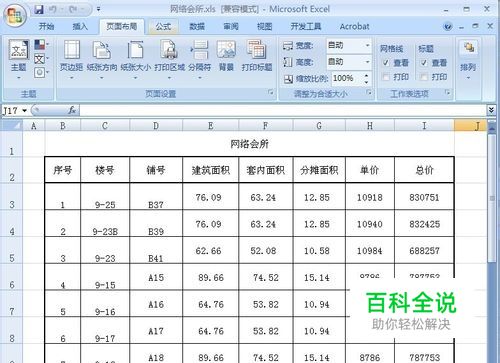Undo the last action in Quick Access
Image resolution: width=500 pixels, height=363 pixels.
point(53,10)
